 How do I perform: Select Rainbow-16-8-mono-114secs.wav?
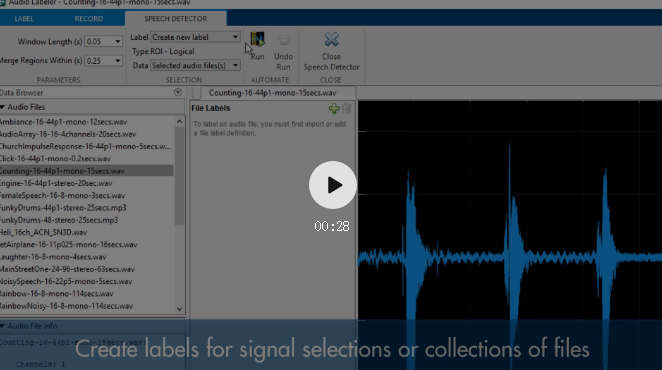coord(57,293)
